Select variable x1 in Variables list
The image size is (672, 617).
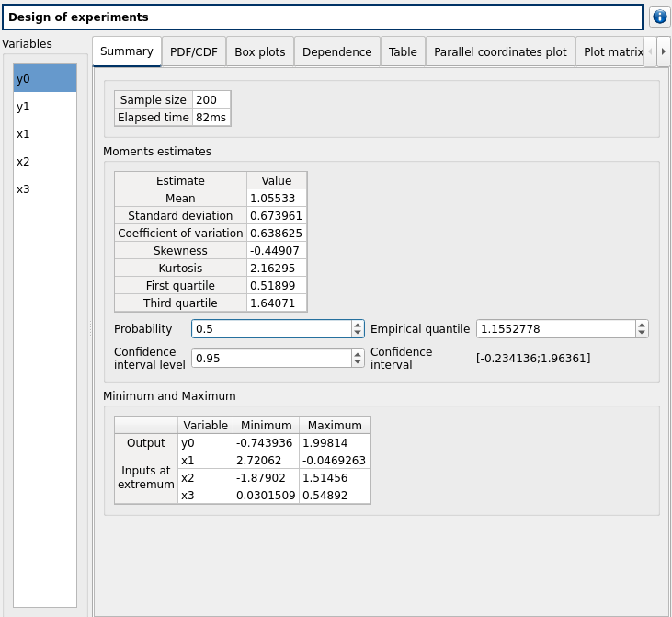[x=24, y=134]
